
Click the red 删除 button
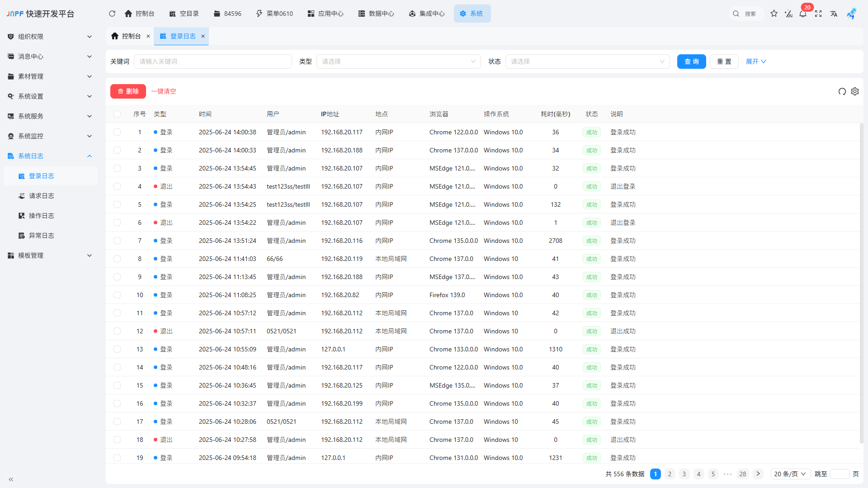point(128,91)
